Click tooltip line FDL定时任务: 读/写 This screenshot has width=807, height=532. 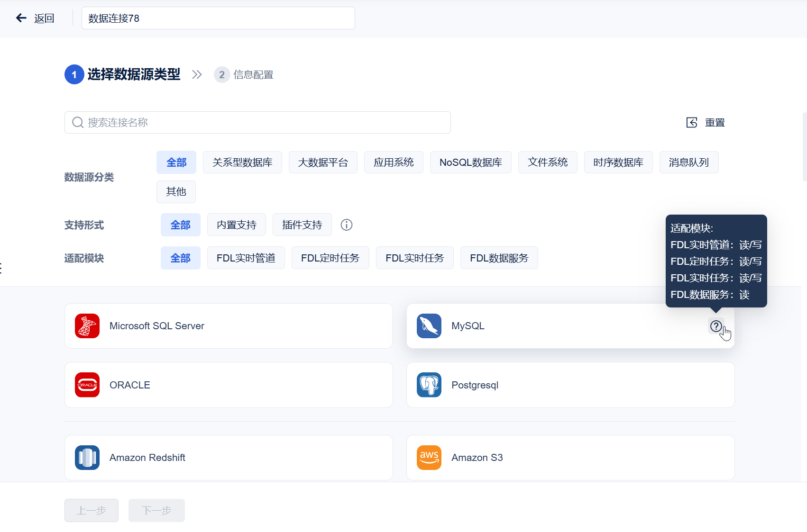[x=716, y=261]
